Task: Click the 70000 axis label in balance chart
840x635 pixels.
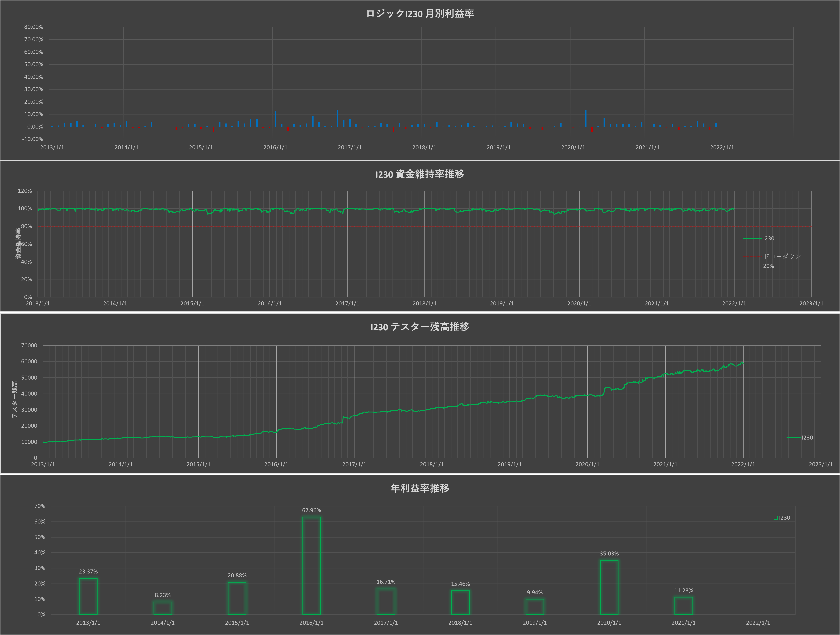Action: point(29,345)
